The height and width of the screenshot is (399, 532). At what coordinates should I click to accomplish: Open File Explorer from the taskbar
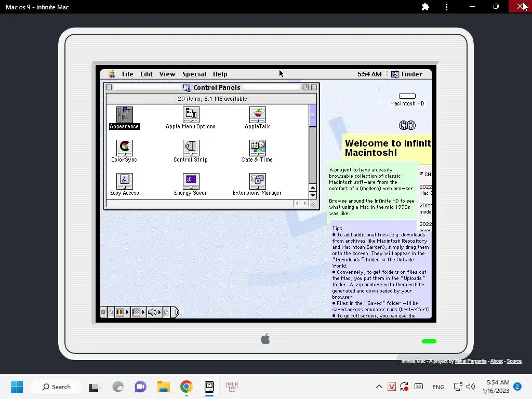click(x=164, y=387)
